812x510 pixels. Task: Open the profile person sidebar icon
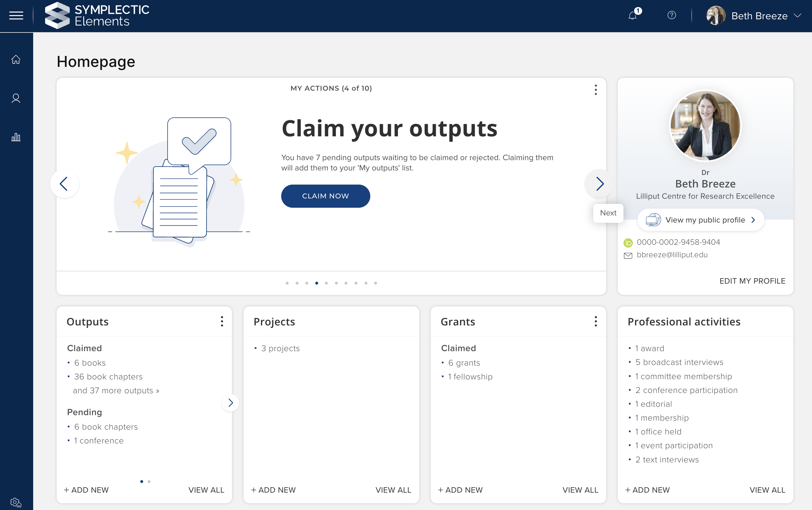coord(16,98)
